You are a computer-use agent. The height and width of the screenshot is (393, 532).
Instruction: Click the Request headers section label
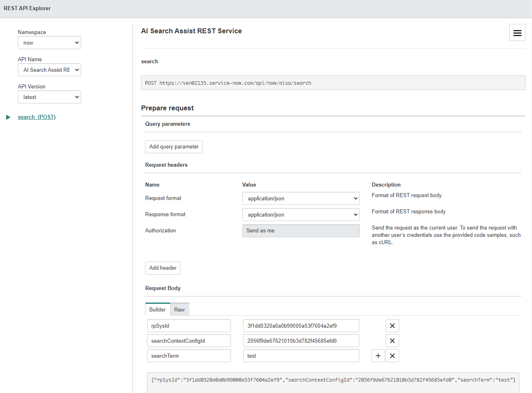point(167,165)
